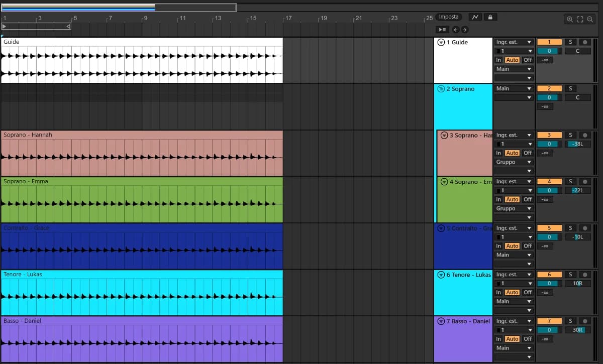Click the left arrow navigation icon
Image resolution: width=603 pixels, height=364 pixels.
pyautogui.click(x=456, y=30)
